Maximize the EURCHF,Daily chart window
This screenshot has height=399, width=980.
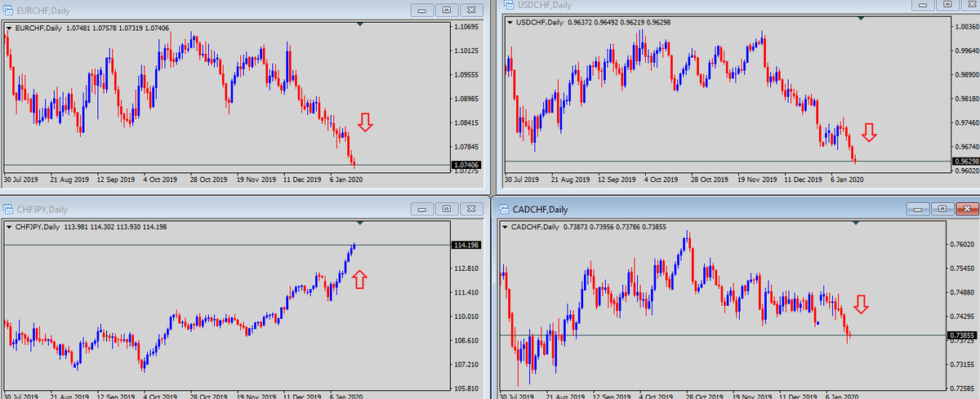coord(446,10)
